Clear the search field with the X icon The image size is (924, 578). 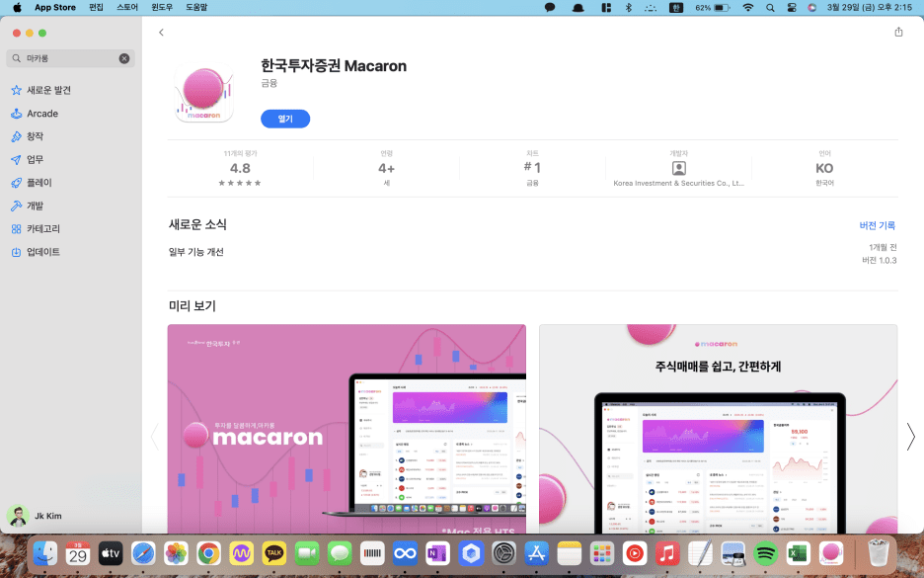124,58
